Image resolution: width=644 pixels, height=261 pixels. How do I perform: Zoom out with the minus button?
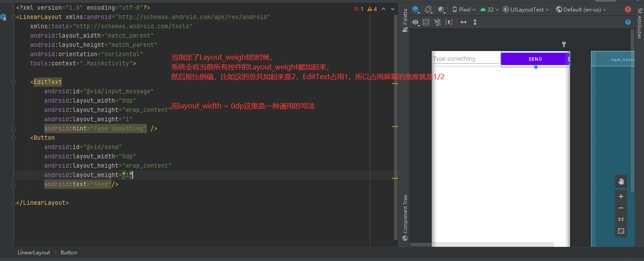click(621, 208)
